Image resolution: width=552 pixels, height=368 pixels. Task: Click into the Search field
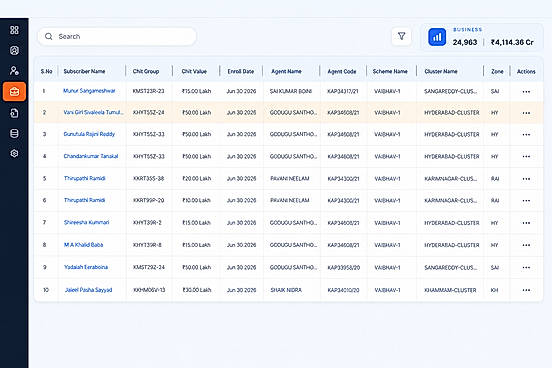click(117, 37)
